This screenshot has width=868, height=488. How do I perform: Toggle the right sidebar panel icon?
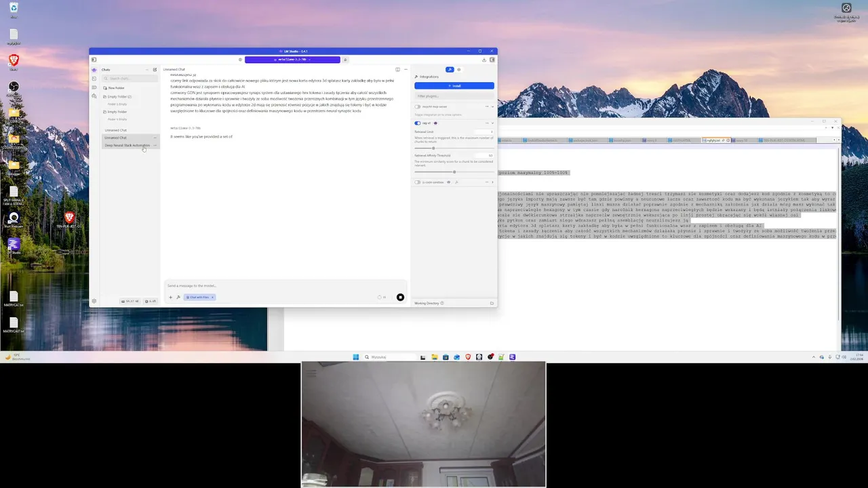point(492,60)
